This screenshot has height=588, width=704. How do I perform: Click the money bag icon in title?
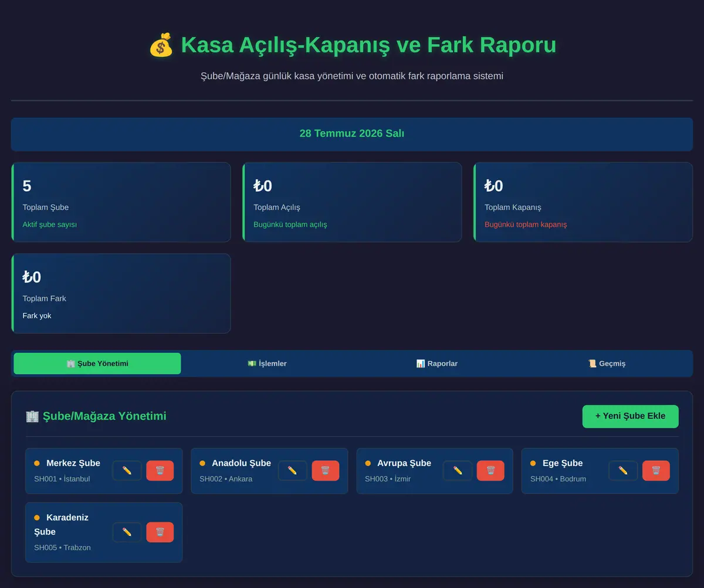pos(161,45)
